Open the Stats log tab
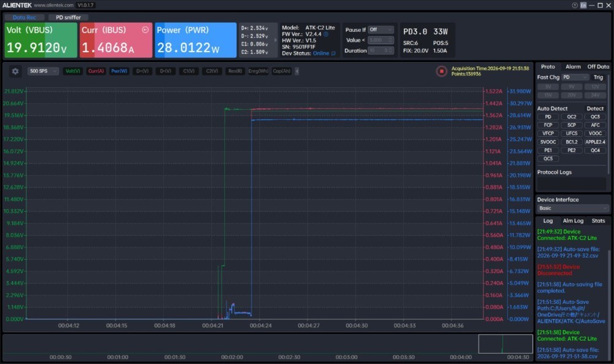 [x=598, y=221]
